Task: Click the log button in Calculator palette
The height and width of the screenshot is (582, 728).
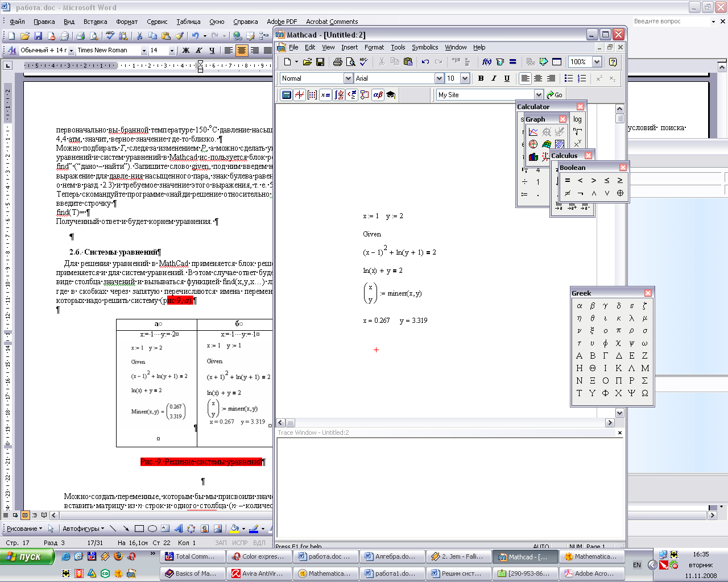Action: tap(577, 119)
